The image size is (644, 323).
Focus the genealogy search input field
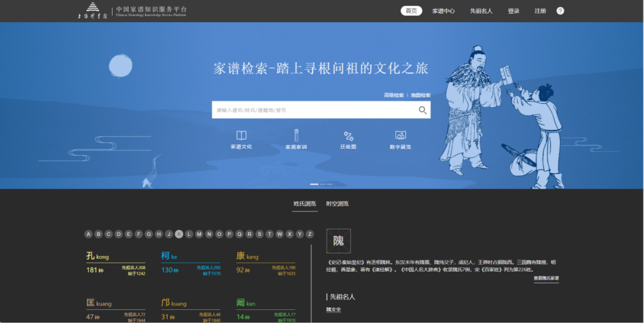click(x=313, y=110)
